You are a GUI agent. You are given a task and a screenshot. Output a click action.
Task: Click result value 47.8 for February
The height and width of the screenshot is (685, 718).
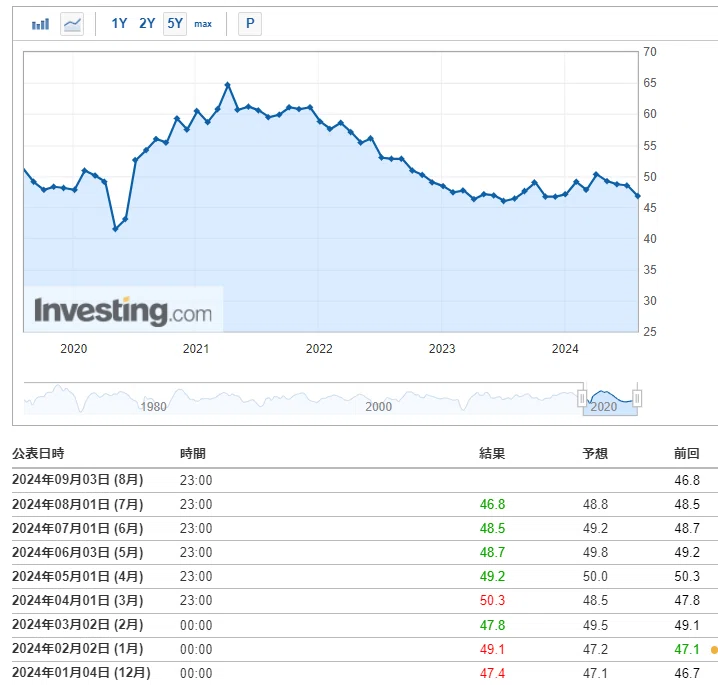coord(492,625)
